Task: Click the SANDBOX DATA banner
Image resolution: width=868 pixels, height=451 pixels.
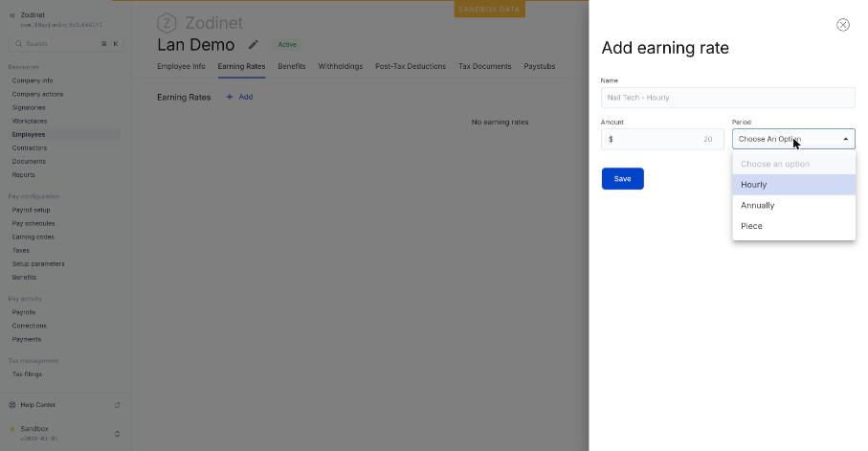Action: point(489,10)
